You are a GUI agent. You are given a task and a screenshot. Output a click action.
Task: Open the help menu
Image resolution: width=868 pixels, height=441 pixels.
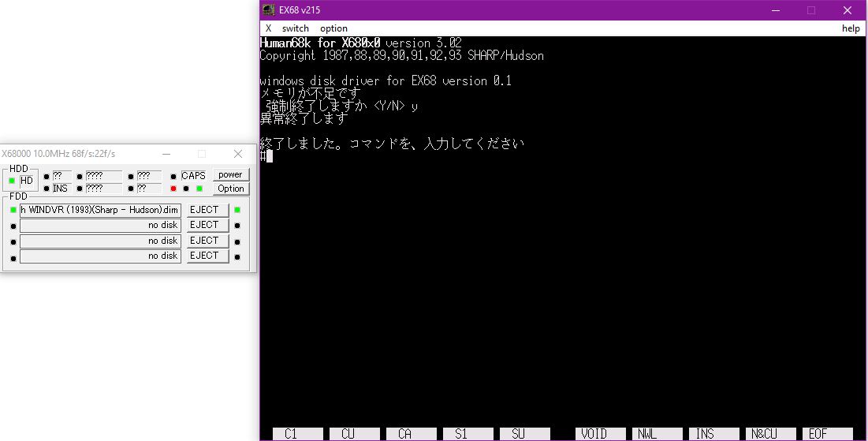(851, 28)
